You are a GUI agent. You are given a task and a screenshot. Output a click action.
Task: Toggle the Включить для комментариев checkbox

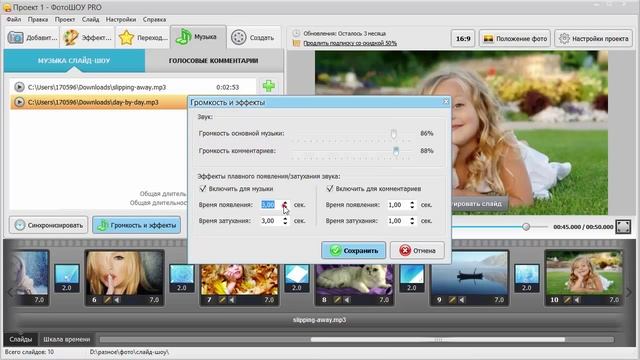point(330,189)
